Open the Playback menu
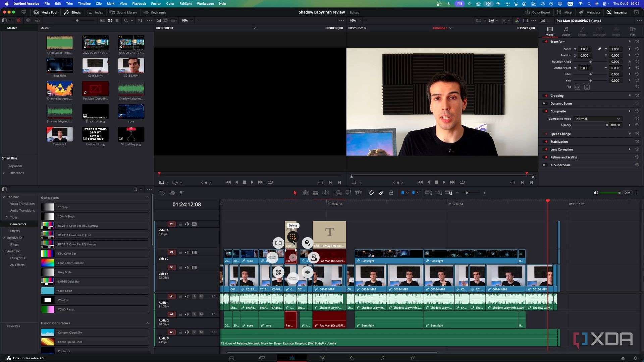 pyautogui.click(x=139, y=4)
